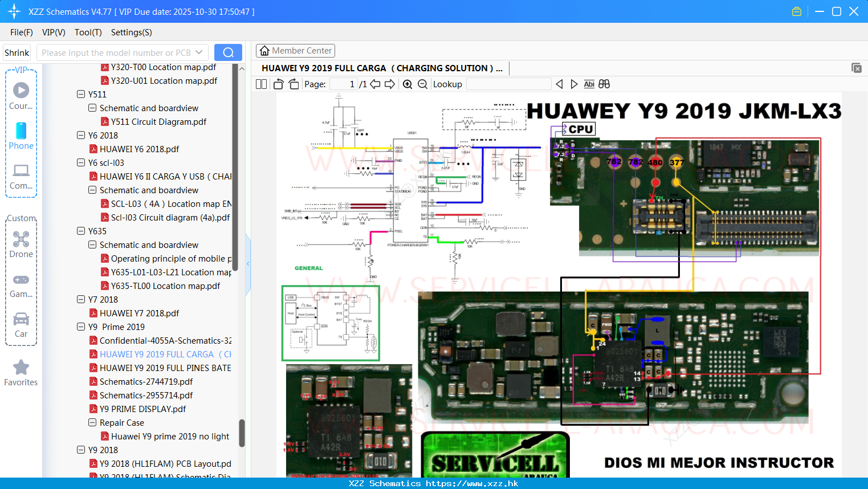868x489 pixels.
Task: Open Y9 PRIME DISPLAY.pdf
Action: point(137,409)
